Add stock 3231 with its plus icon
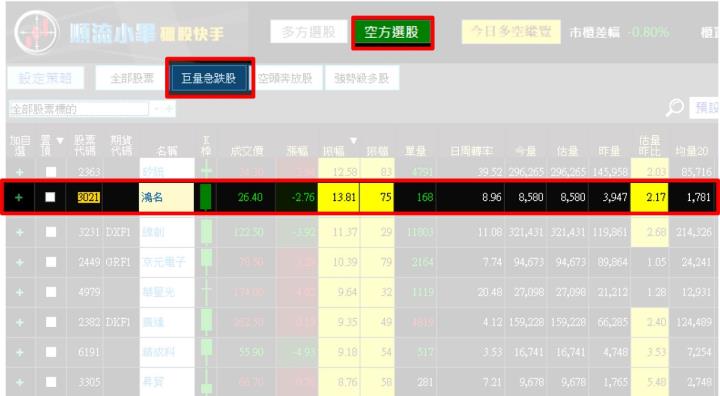Screen dimensions: 720x396 pos(19,232)
